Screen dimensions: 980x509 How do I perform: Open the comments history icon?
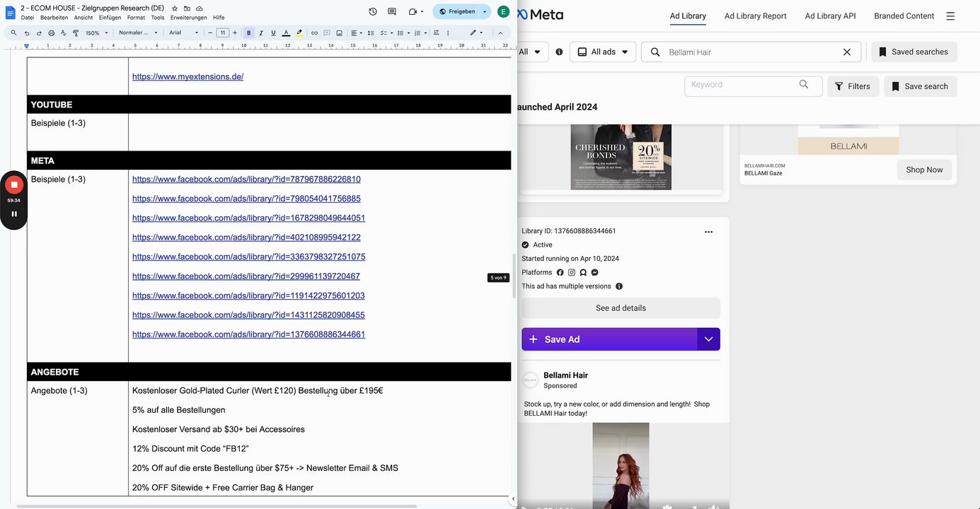[x=392, y=11]
